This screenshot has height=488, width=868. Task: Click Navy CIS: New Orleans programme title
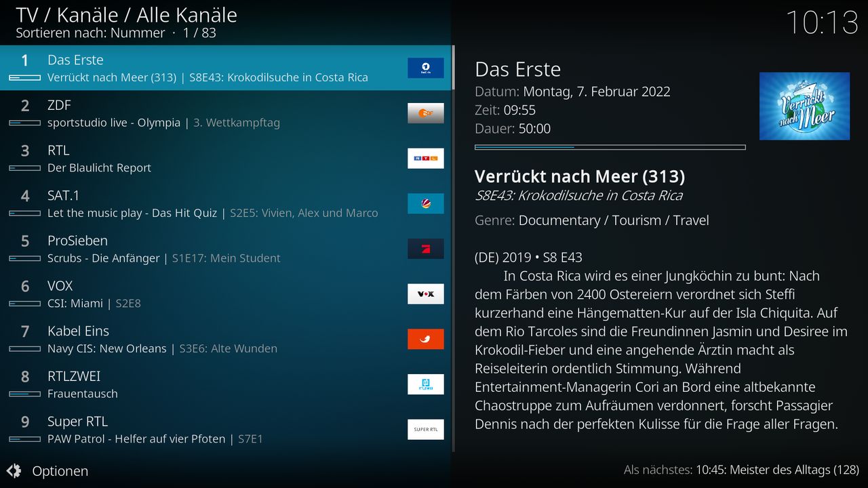pos(107,348)
